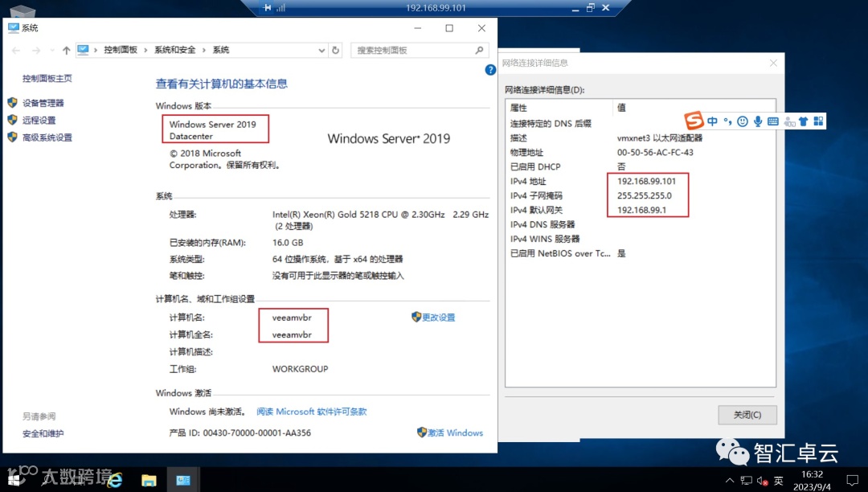This screenshot has width=868, height=492.
Task: Click the forward arrow in the System window
Action: click(x=36, y=51)
